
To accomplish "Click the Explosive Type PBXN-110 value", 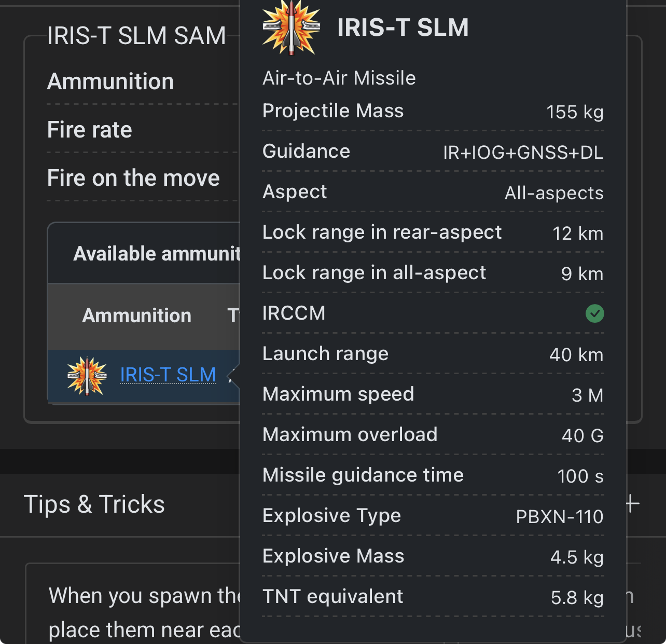I will coord(559,517).
